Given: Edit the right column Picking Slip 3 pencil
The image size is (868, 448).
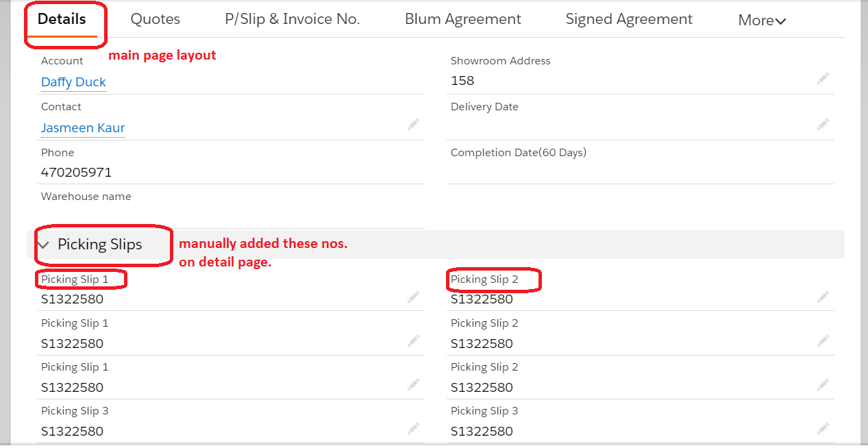Looking at the screenshot, I should pyautogui.click(x=823, y=429).
